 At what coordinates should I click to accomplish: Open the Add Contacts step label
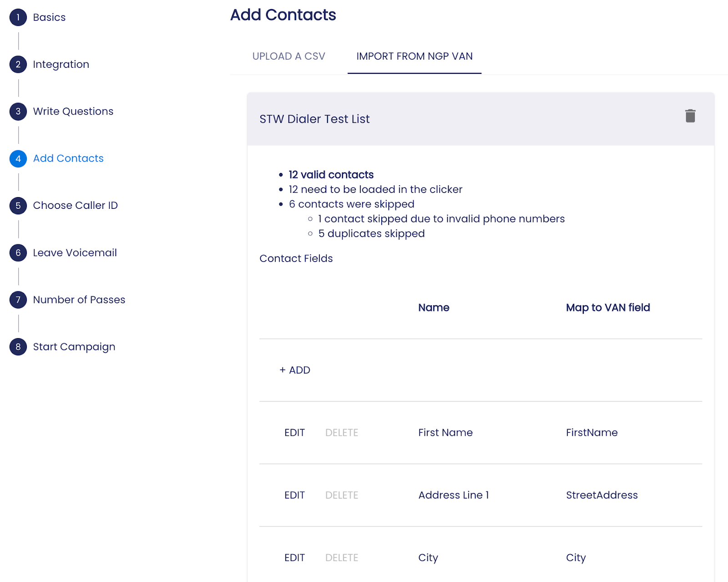pos(68,158)
